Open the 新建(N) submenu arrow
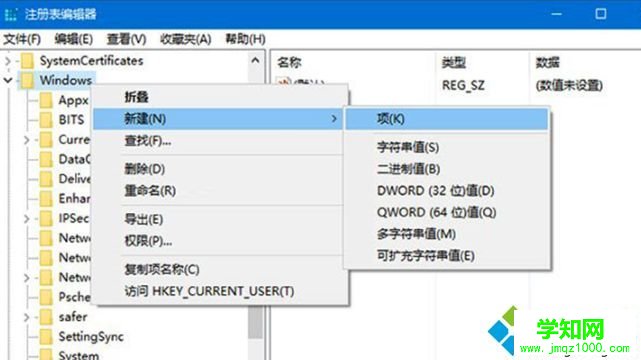This screenshot has width=641, height=360. tap(334, 119)
